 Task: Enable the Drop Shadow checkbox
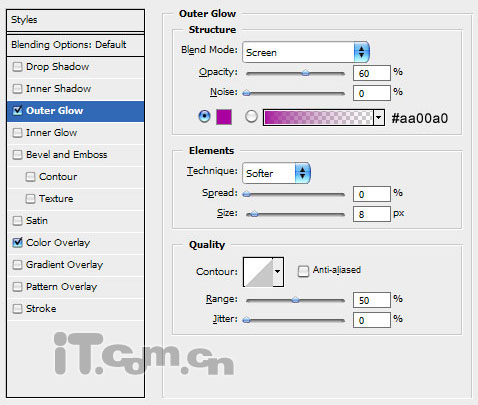[x=17, y=67]
